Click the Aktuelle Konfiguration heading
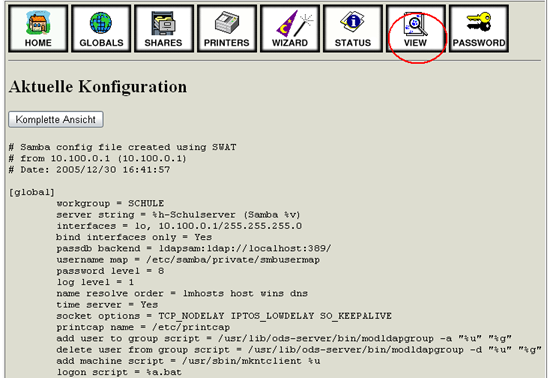 [98, 87]
